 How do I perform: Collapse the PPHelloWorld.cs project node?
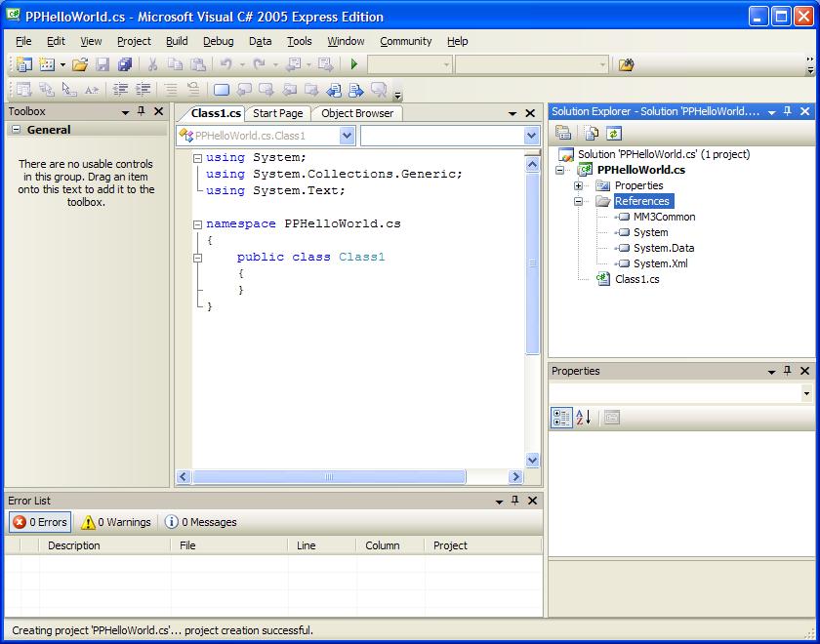pyautogui.click(x=560, y=170)
